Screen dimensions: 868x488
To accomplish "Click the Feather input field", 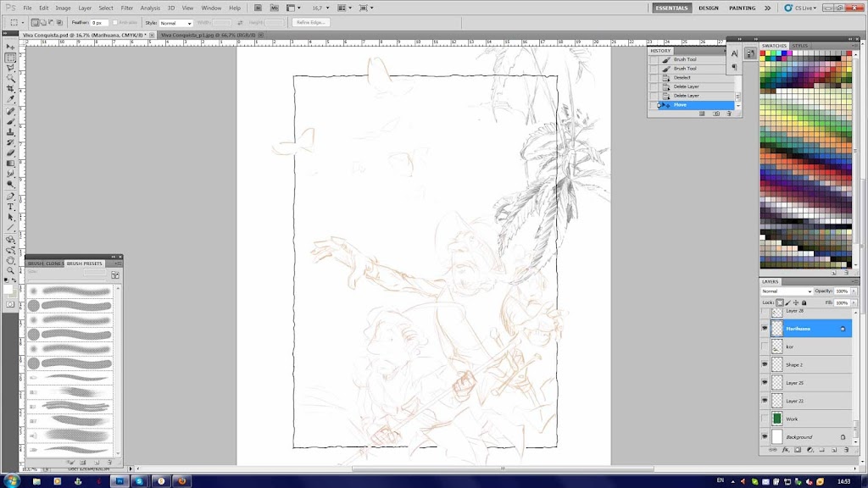I will pyautogui.click(x=99, y=23).
